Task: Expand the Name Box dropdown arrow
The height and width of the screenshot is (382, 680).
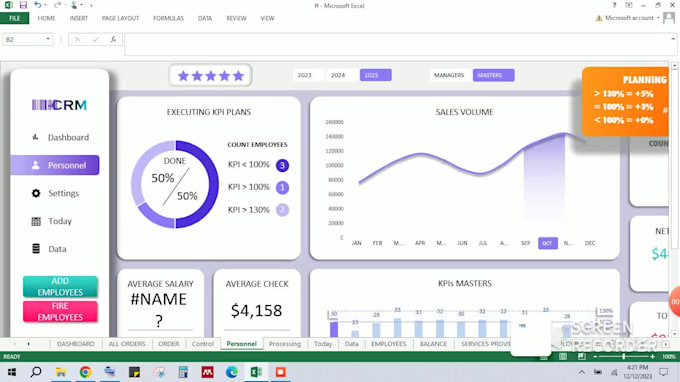Action: click(48, 39)
